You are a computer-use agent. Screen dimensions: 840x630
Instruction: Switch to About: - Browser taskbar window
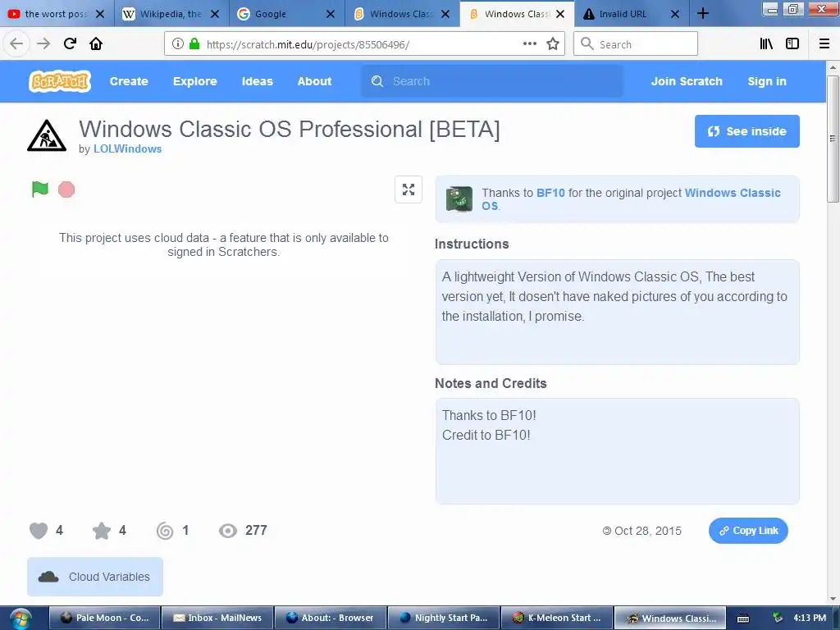[x=331, y=619]
